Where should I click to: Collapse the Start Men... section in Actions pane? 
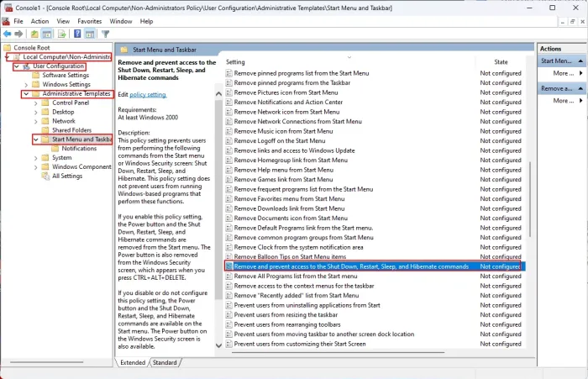click(581, 61)
